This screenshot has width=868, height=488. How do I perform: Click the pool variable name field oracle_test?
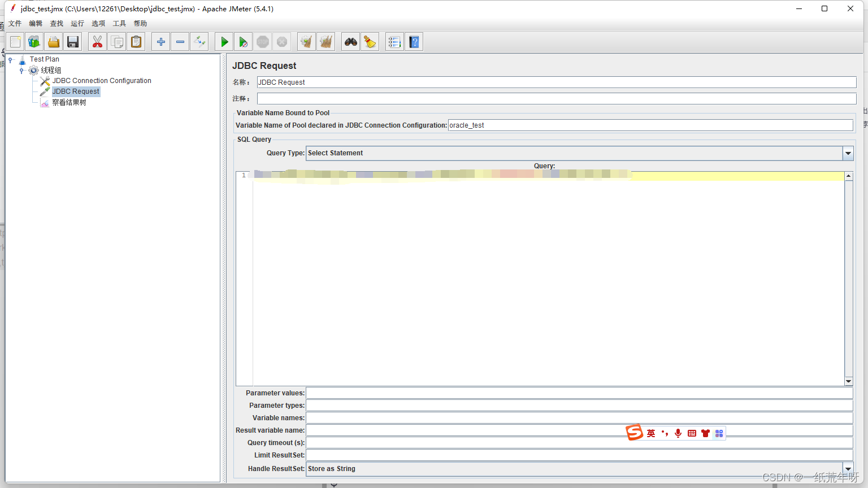click(650, 125)
